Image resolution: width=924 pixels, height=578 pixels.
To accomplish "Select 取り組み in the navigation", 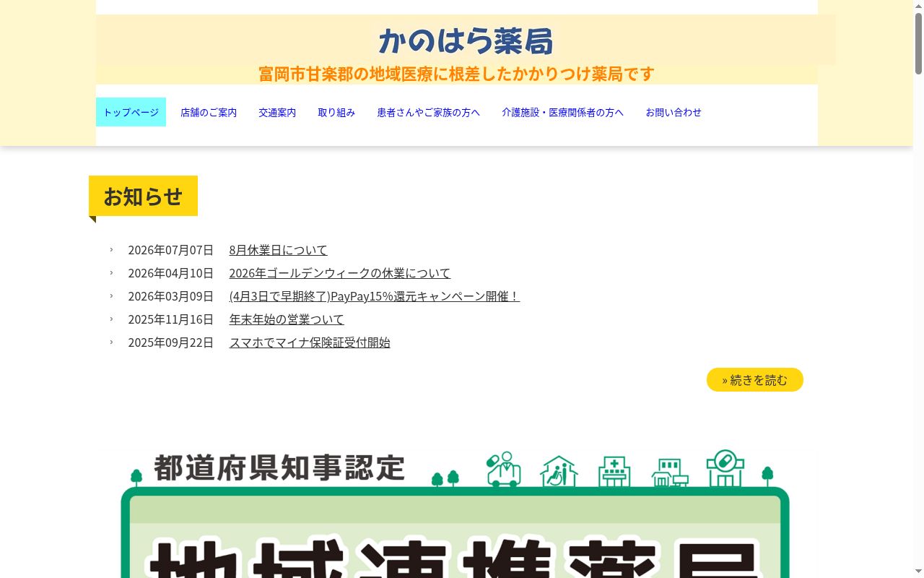I will (336, 112).
